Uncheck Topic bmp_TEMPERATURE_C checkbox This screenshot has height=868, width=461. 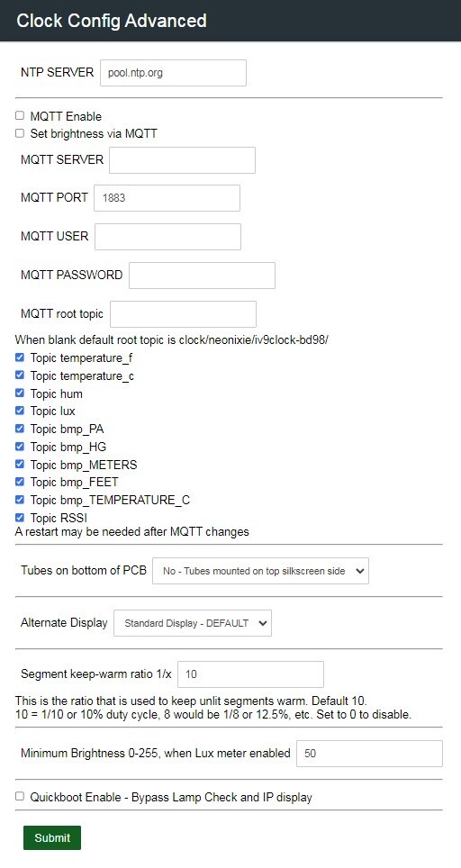pos(20,500)
